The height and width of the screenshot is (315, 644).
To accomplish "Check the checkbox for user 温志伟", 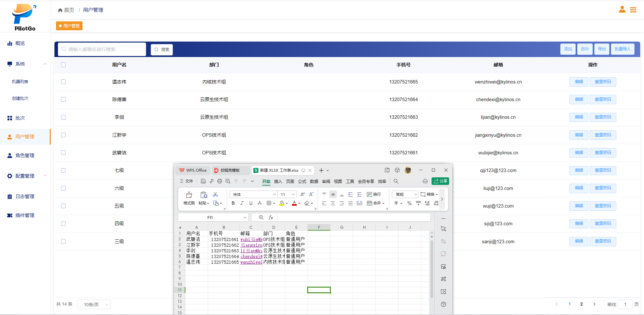I will pos(63,82).
